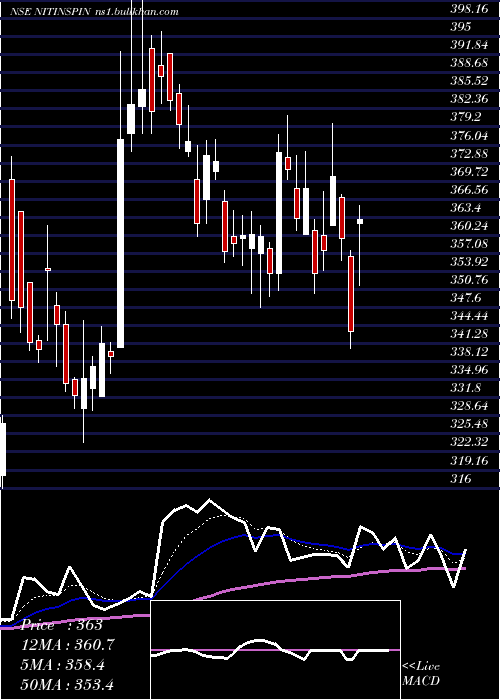Click the 316 price axis label
The image size is (500, 700).
point(461,479)
